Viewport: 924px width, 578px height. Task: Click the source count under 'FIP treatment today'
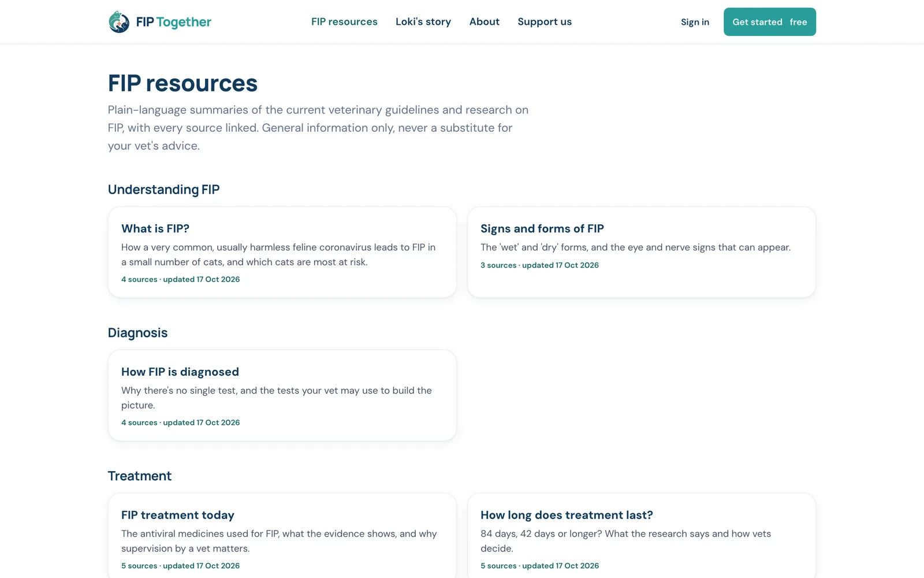tap(181, 566)
